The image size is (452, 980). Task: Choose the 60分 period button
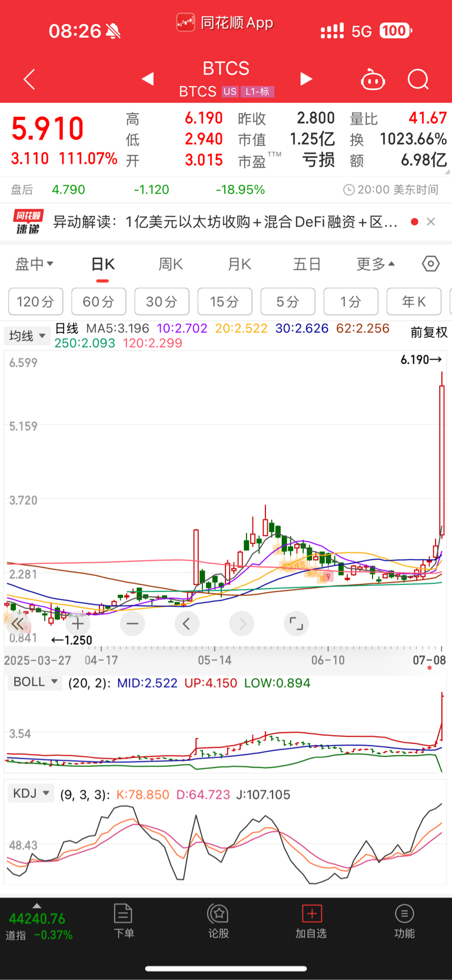click(98, 302)
